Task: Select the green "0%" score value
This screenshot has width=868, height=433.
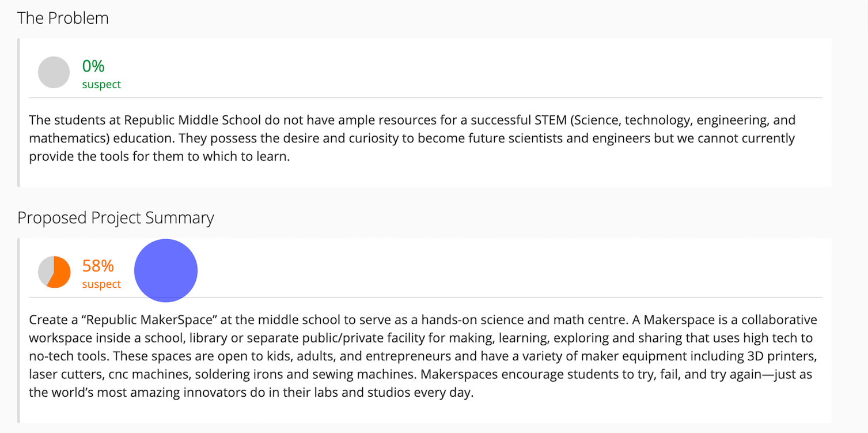Action: click(x=93, y=66)
